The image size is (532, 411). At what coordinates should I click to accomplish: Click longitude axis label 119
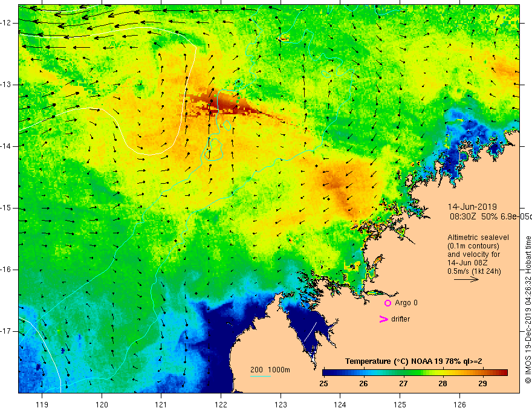tap(42, 404)
